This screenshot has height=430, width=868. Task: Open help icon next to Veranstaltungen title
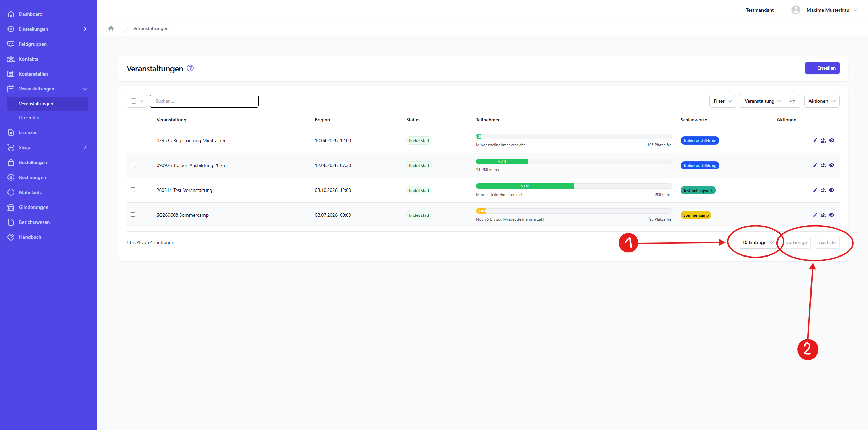click(190, 68)
